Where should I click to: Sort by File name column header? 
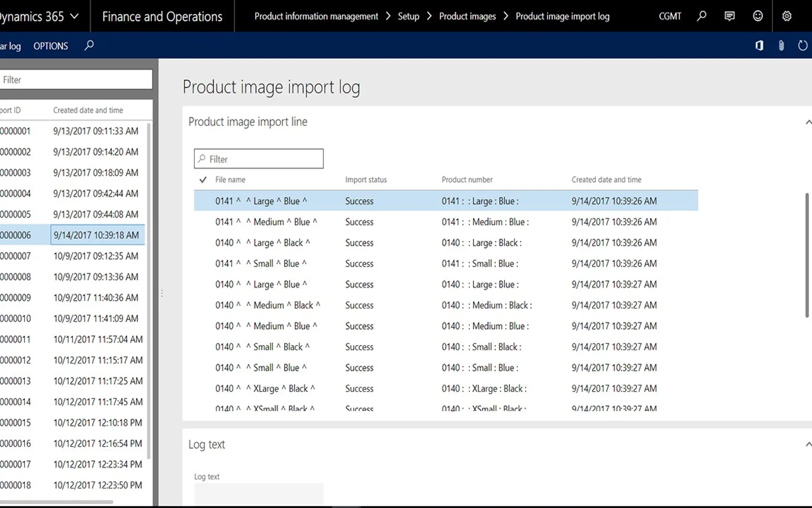[230, 180]
